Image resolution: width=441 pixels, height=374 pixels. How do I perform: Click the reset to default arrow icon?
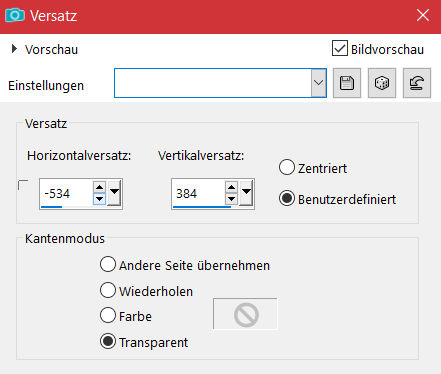click(417, 83)
